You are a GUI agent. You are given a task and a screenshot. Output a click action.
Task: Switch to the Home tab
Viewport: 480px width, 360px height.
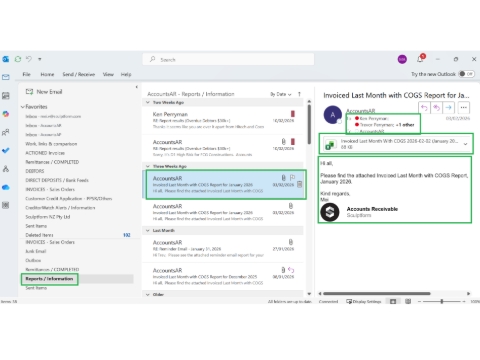point(47,74)
